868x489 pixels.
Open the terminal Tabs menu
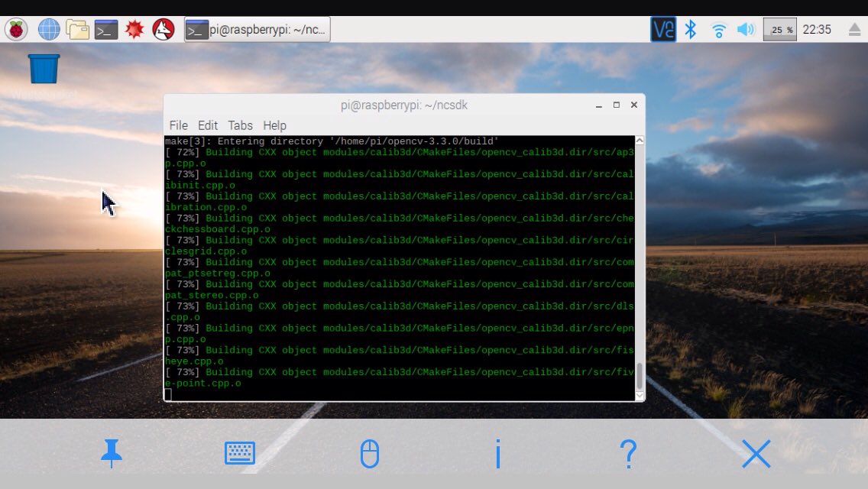pos(240,125)
